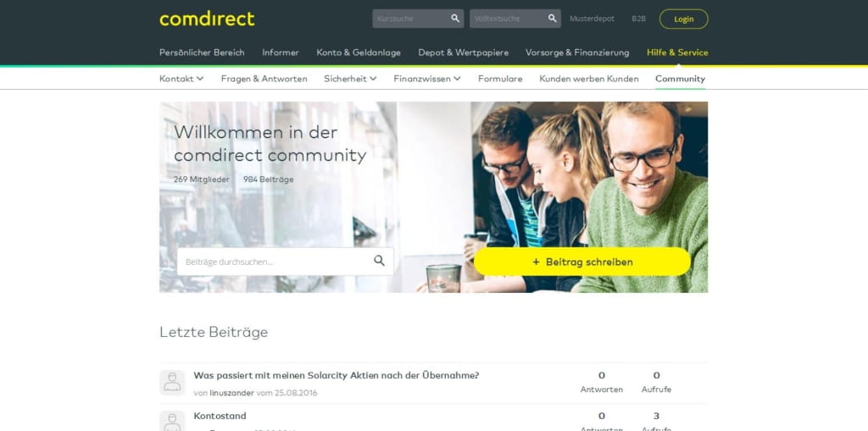Open the Solarcity Aktien post link
This screenshot has width=868, height=431.
coord(336,375)
